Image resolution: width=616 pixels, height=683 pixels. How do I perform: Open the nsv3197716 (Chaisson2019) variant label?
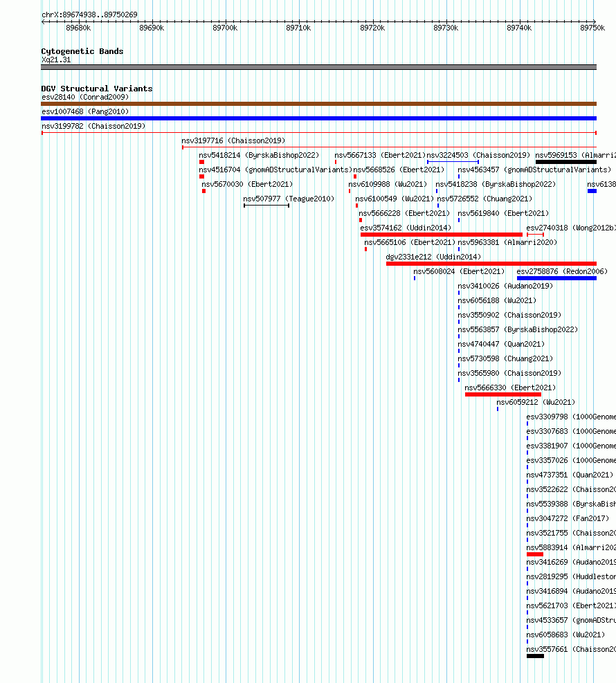point(233,140)
